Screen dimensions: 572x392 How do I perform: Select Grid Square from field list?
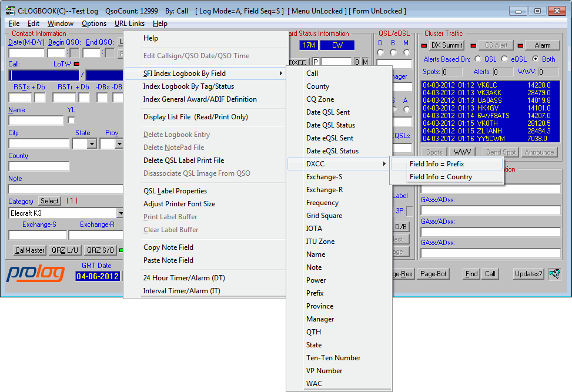tap(323, 216)
